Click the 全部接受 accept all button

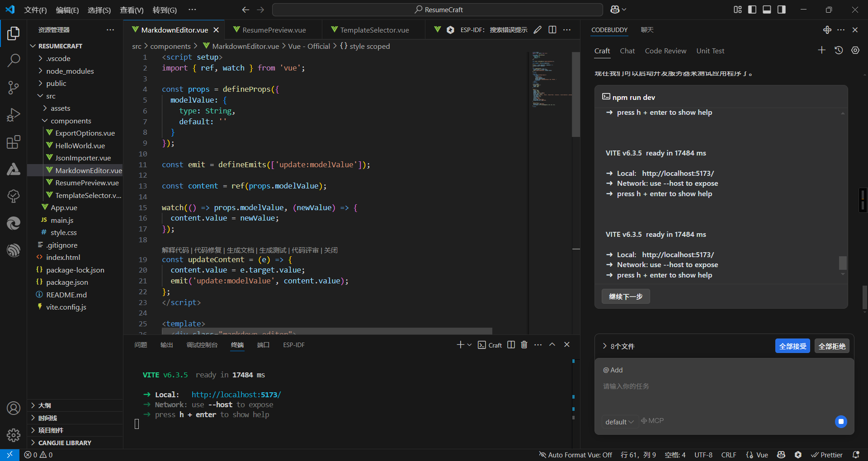pos(793,346)
